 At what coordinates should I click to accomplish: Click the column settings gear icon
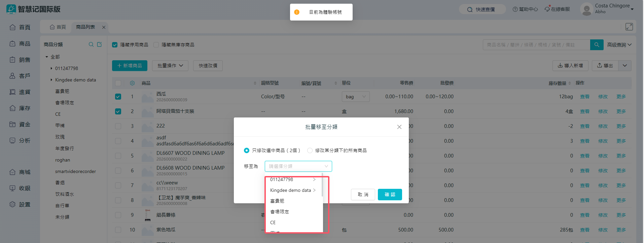pyautogui.click(x=132, y=83)
